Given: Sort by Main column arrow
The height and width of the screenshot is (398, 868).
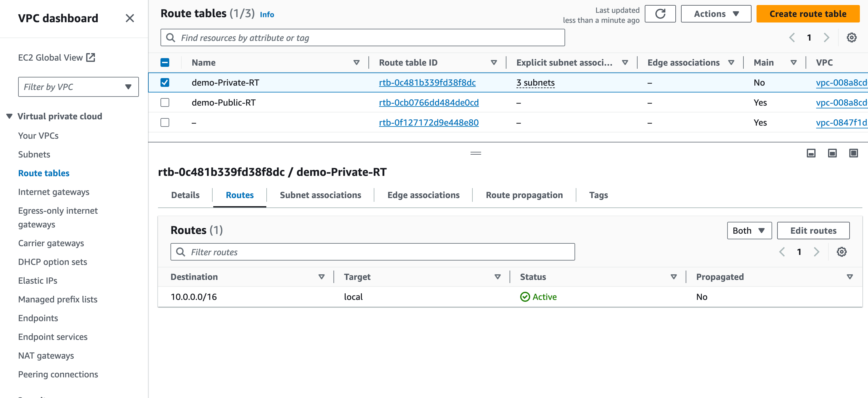Looking at the screenshot, I should 793,62.
